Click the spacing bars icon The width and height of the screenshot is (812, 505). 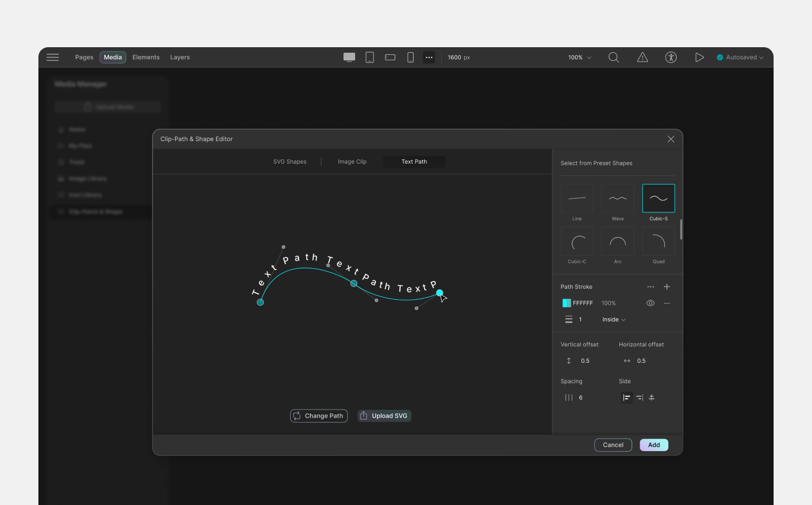pyautogui.click(x=569, y=397)
